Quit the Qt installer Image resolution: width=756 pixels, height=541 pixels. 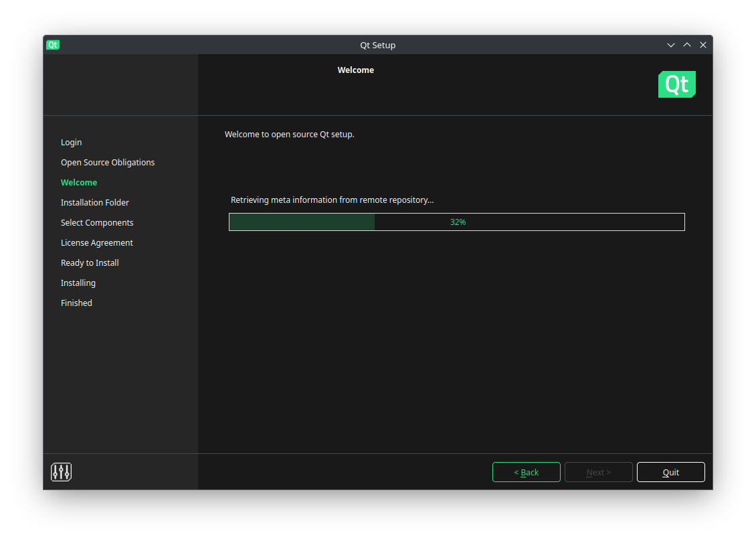(x=670, y=472)
